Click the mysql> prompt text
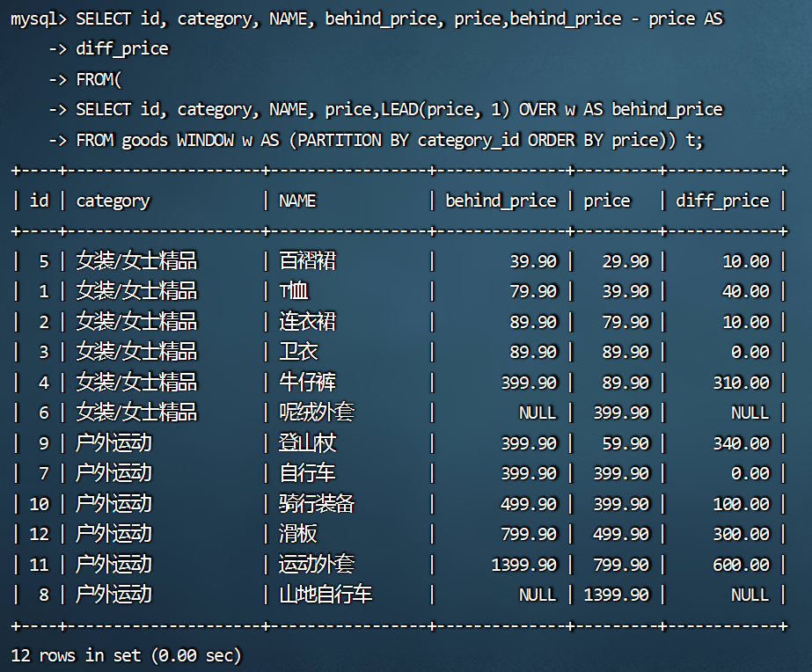The width and height of the screenshot is (812, 672). point(39,18)
